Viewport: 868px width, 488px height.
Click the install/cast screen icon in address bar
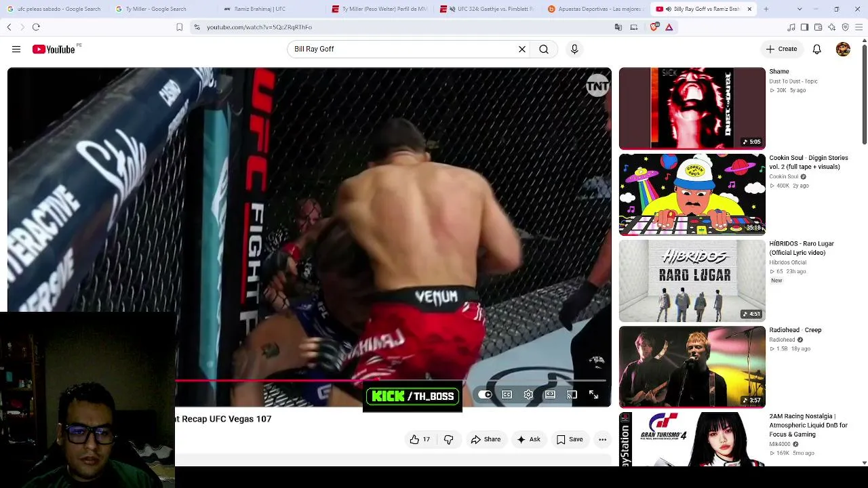[634, 27]
